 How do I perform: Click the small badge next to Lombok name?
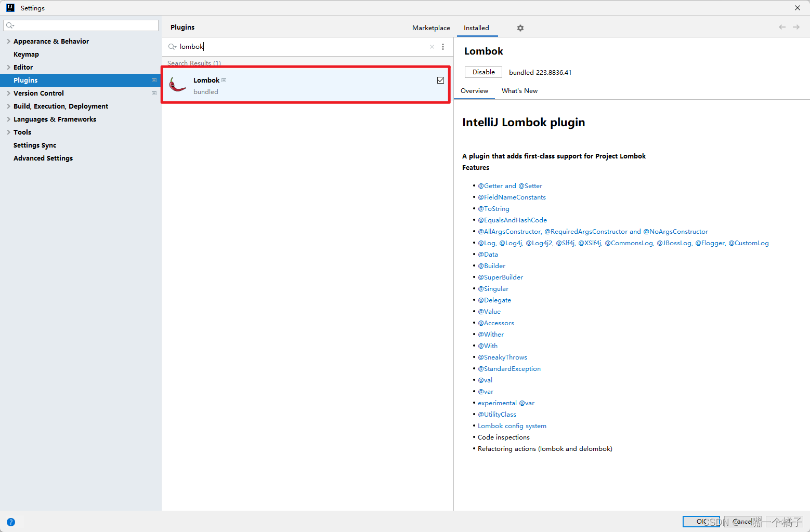click(224, 80)
